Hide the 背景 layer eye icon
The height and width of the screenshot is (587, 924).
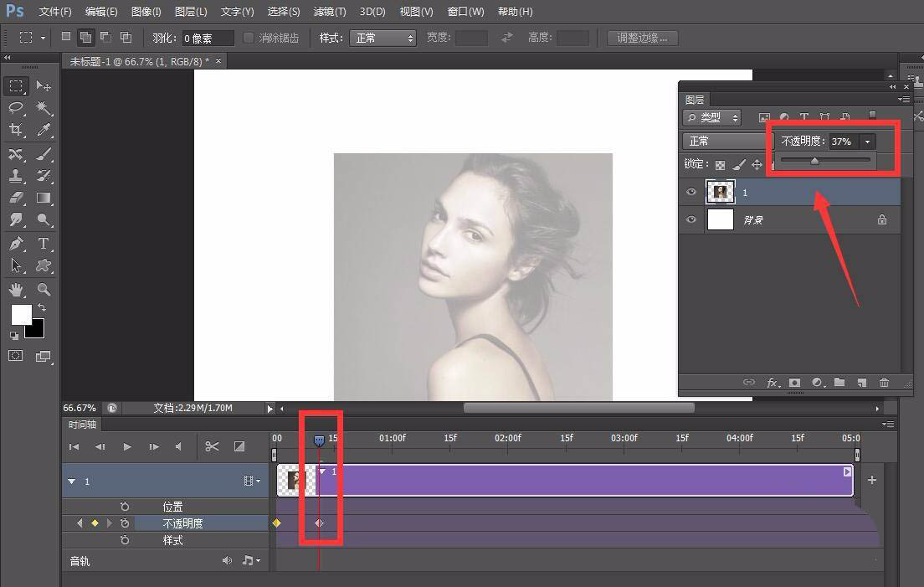coord(690,220)
